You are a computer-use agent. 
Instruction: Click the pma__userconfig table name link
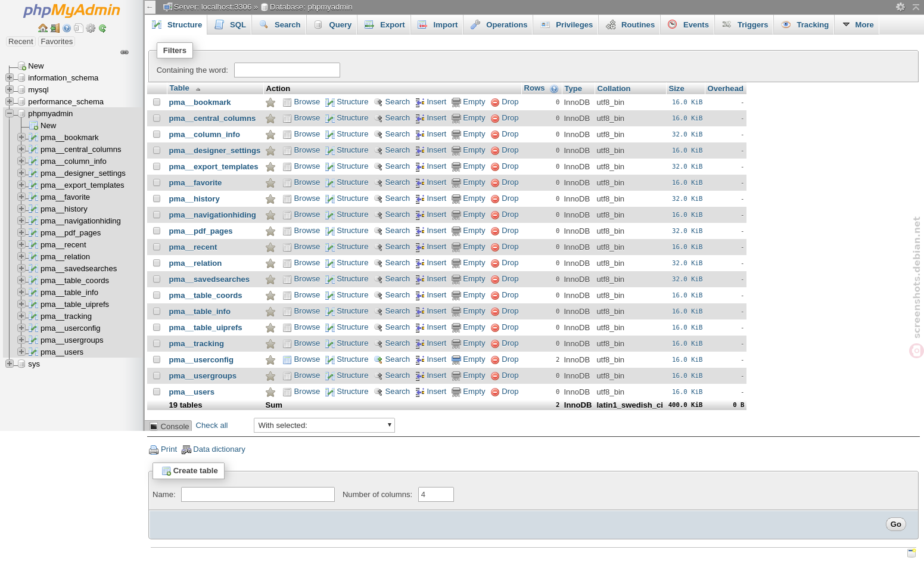(x=201, y=360)
